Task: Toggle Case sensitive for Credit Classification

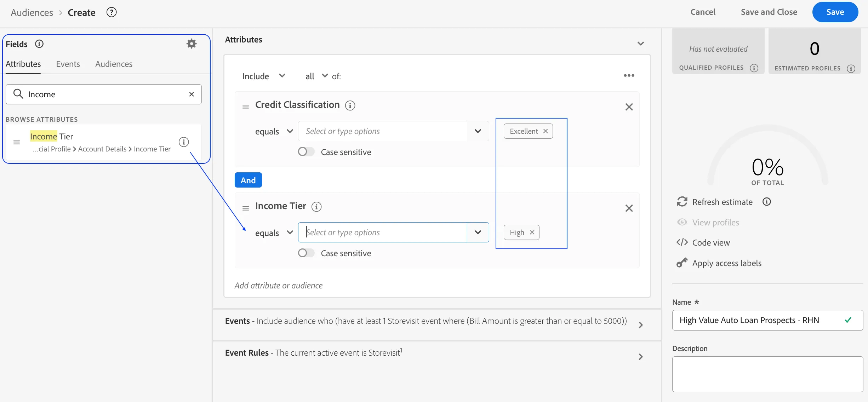Action: pos(306,152)
